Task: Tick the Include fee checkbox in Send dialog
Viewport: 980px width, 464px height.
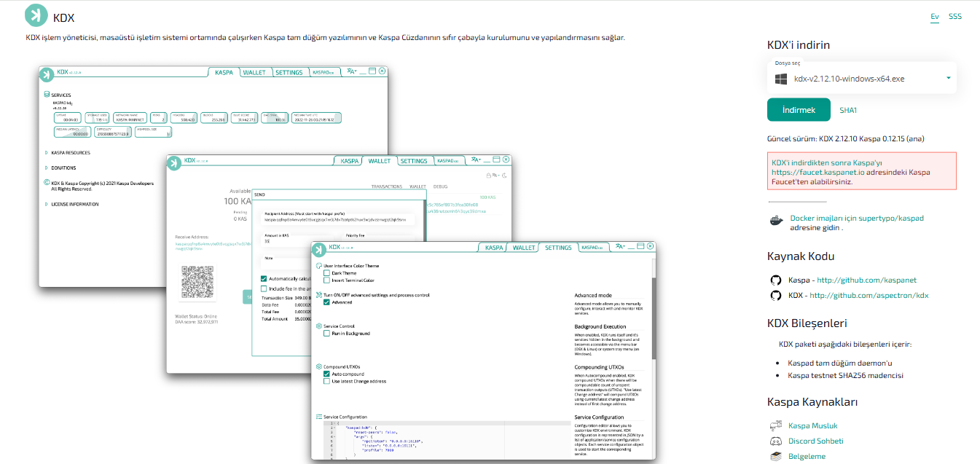Action: click(x=264, y=288)
